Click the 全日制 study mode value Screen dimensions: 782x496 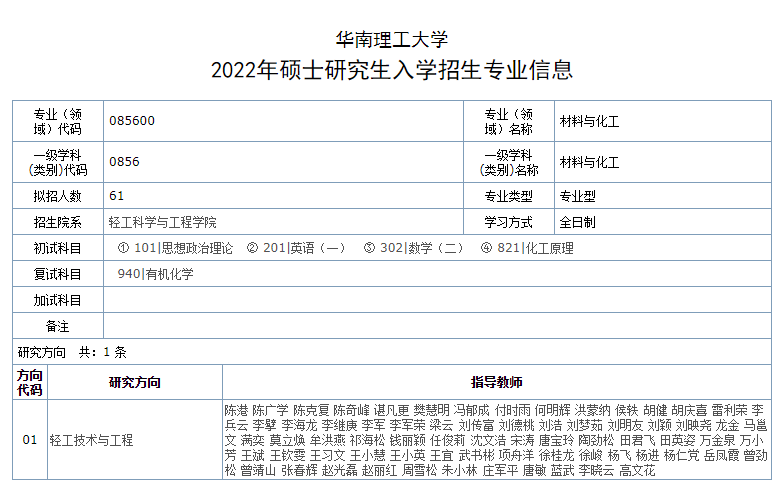577,222
